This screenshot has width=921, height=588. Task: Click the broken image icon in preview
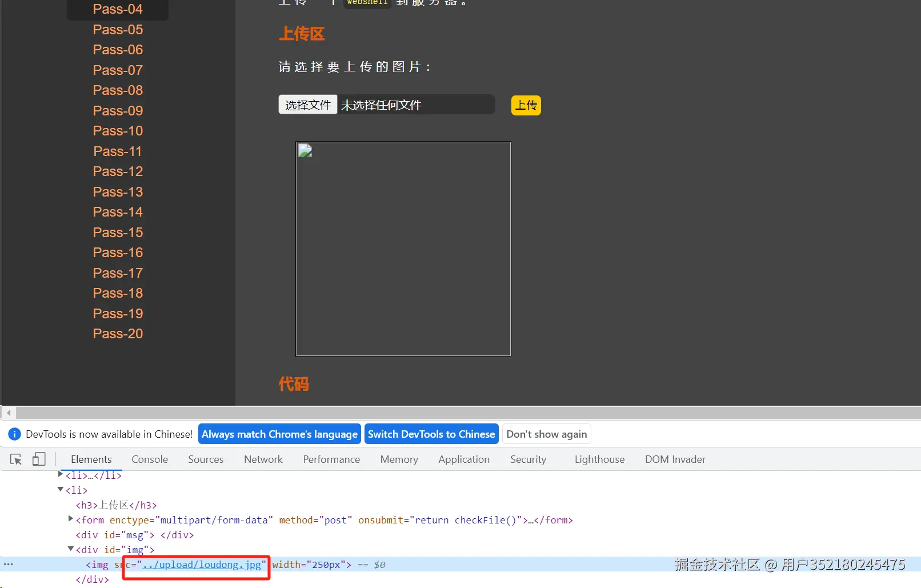306,151
